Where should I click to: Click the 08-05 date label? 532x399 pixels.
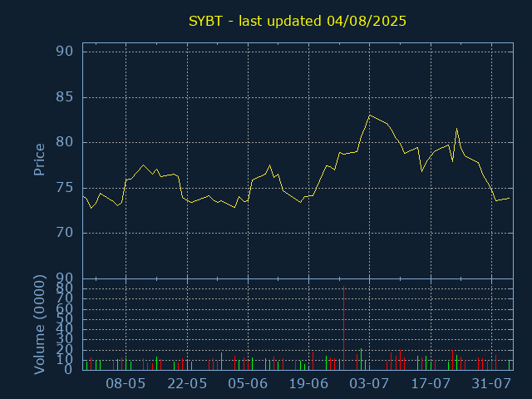pyautogui.click(x=126, y=384)
